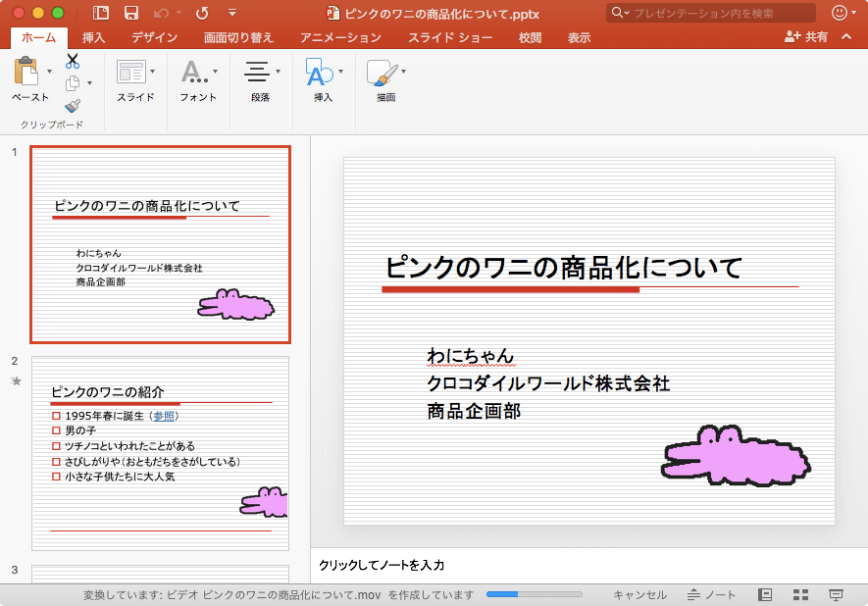Click キャンセル to cancel video export

point(639,595)
